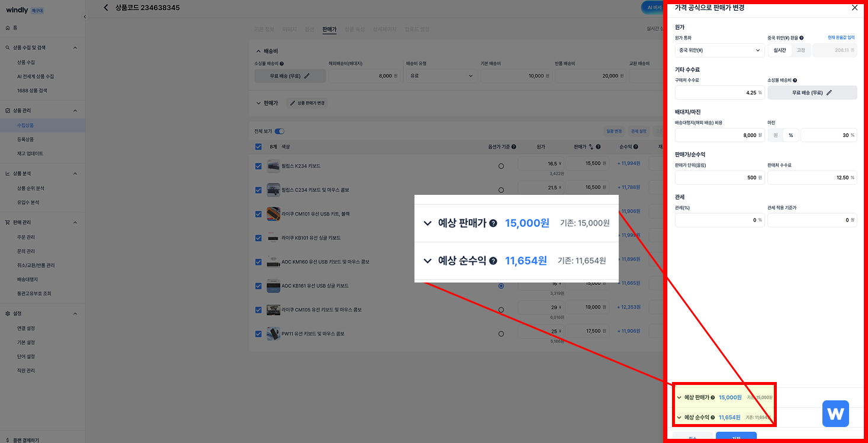Click help icon beside 중국 위안(¥) 환율
This screenshot has height=443, width=868.
click(801, 38)
